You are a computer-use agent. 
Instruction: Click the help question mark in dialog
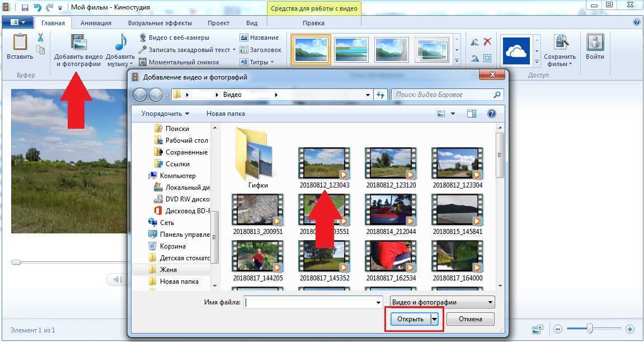492,114
